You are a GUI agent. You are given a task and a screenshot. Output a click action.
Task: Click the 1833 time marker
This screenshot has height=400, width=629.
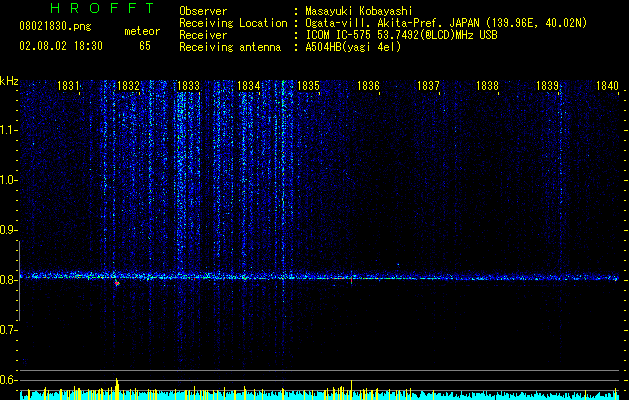188,86
